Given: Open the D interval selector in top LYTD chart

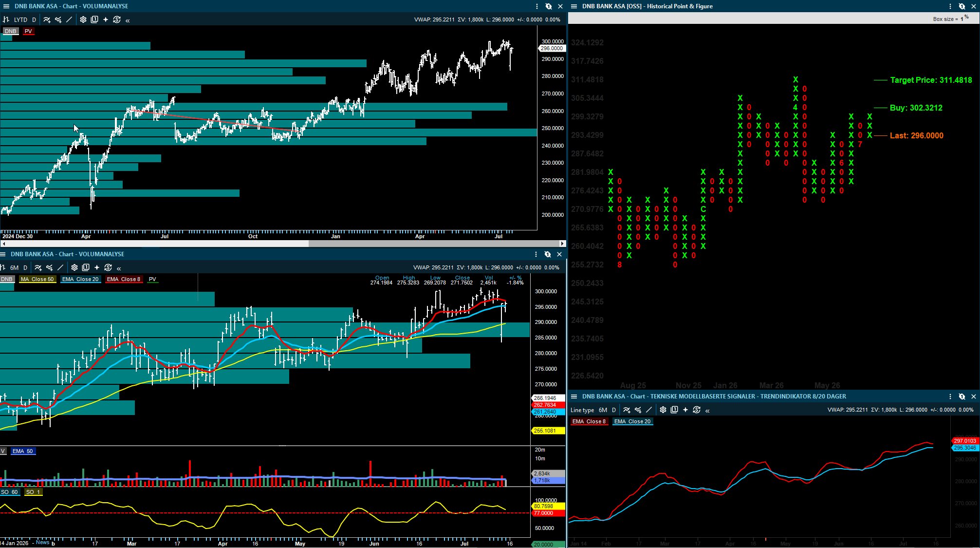Looking at the screenshot, I should pyautogui.click(x=34, y=20).
